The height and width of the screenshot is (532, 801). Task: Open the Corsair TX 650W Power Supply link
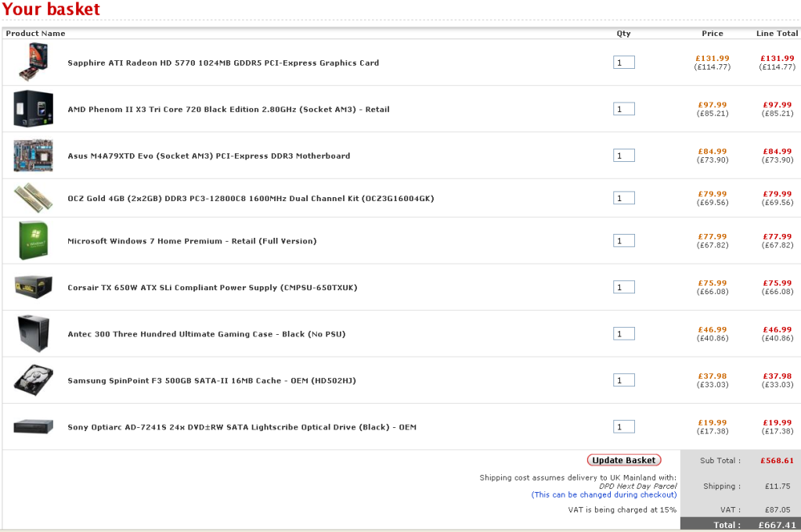(212, 287)
